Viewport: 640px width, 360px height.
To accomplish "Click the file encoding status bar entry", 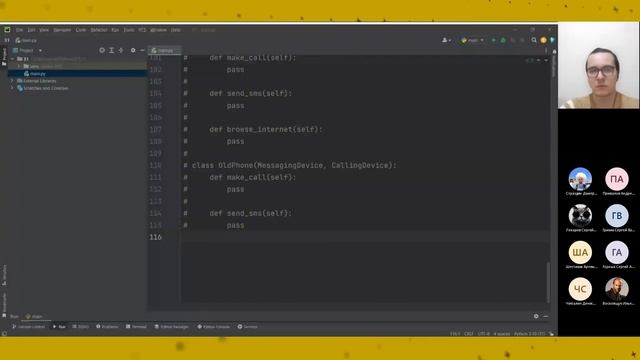I will tap(483, 334).
